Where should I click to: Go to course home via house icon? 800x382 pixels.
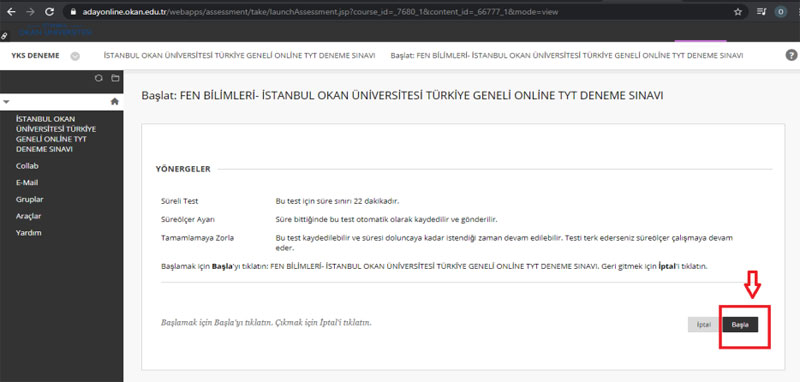pos(115,101)
